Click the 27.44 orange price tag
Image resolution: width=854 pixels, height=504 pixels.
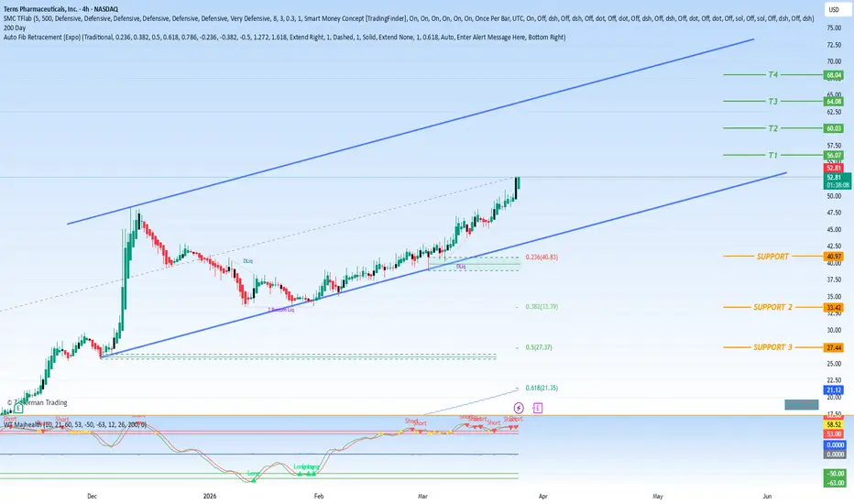coord(834,347)
